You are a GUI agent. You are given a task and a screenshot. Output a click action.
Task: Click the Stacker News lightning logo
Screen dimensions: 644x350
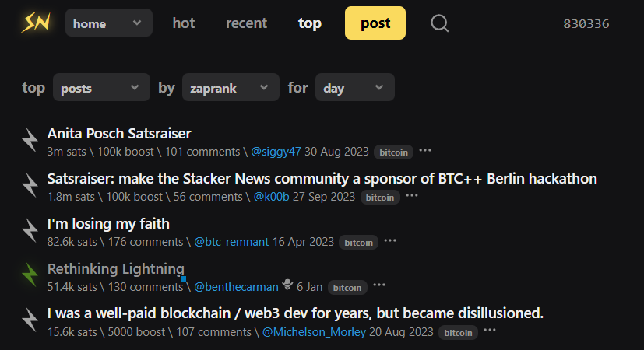coord(35,23)
